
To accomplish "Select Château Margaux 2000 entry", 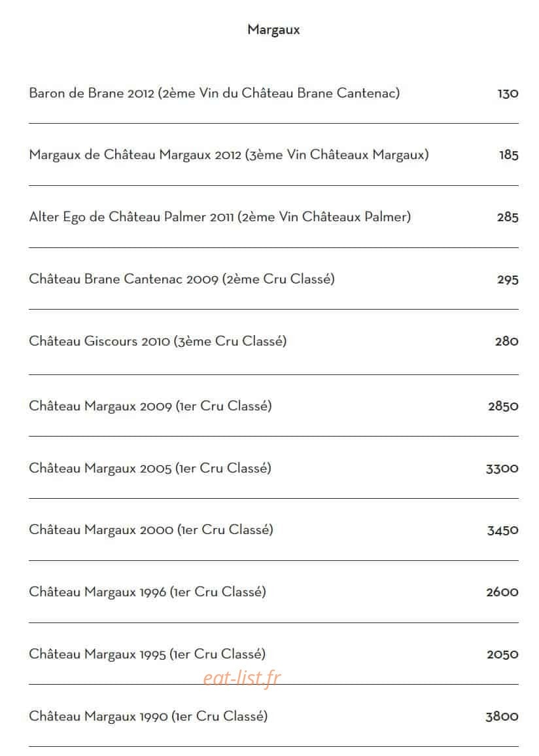I will tap(150, 530).
